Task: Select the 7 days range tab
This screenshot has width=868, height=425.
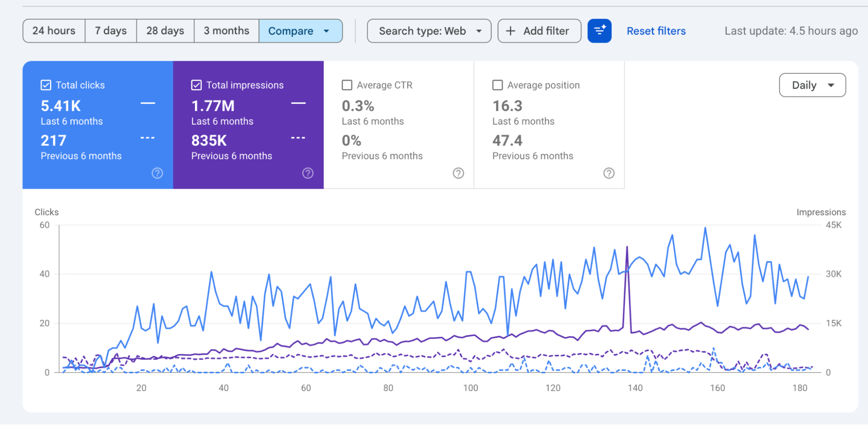Action: click(x=111, y=31)
